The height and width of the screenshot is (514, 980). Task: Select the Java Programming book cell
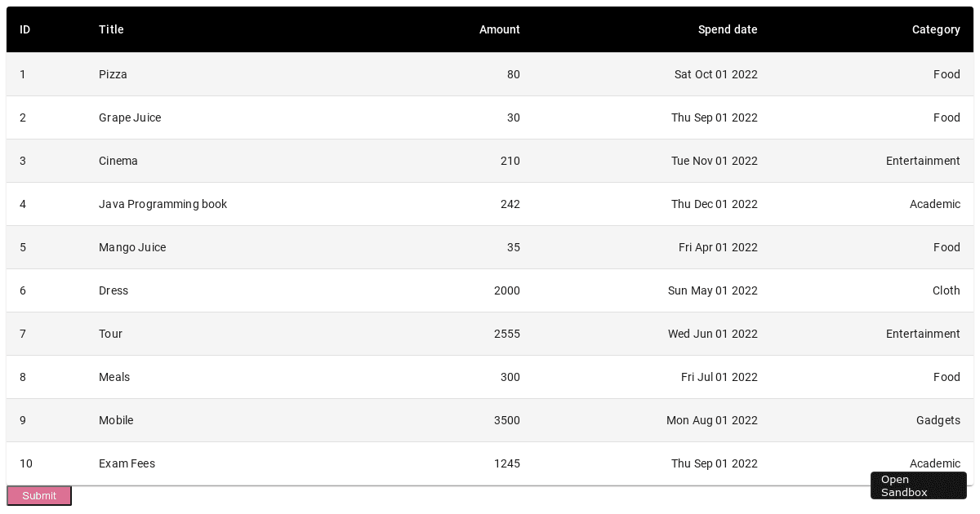click(x=163, y=204)
